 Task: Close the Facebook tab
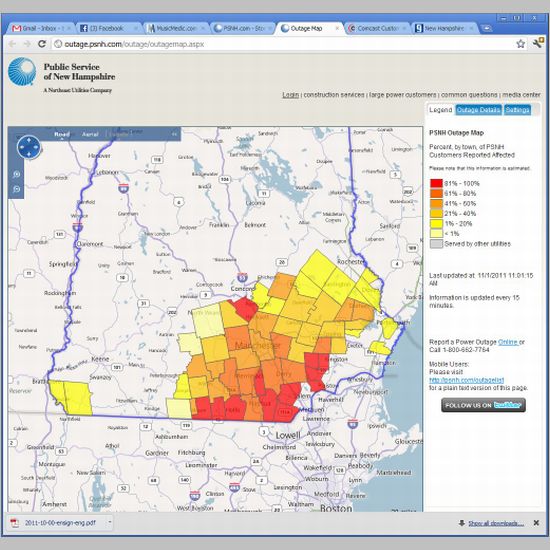coord(136,28)
